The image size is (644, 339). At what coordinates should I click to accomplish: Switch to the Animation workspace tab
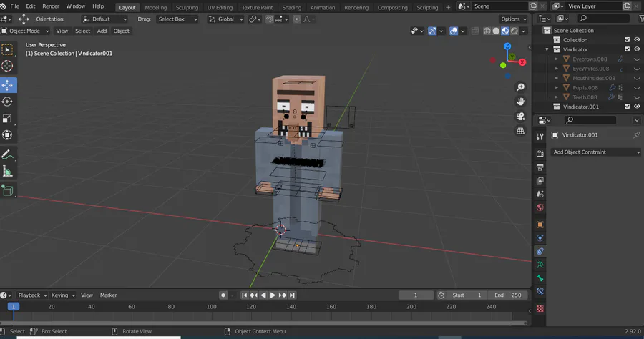(x=323, y=7)
